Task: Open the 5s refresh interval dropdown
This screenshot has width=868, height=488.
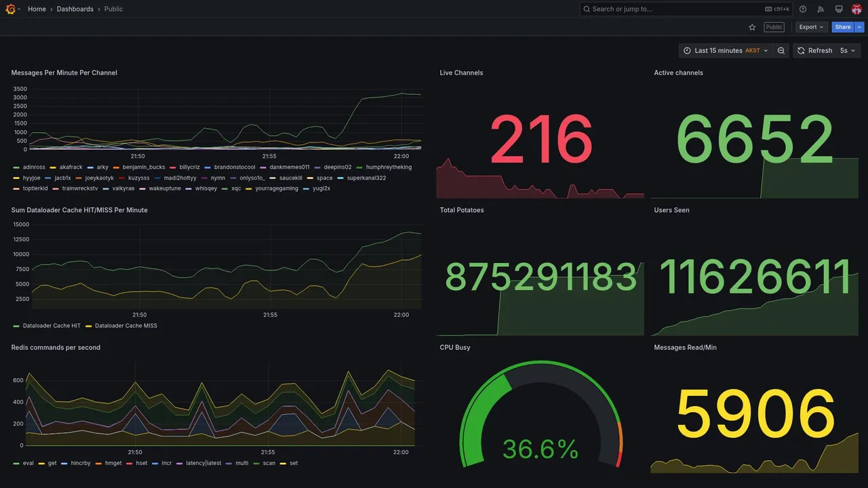Action: (848, 51)
